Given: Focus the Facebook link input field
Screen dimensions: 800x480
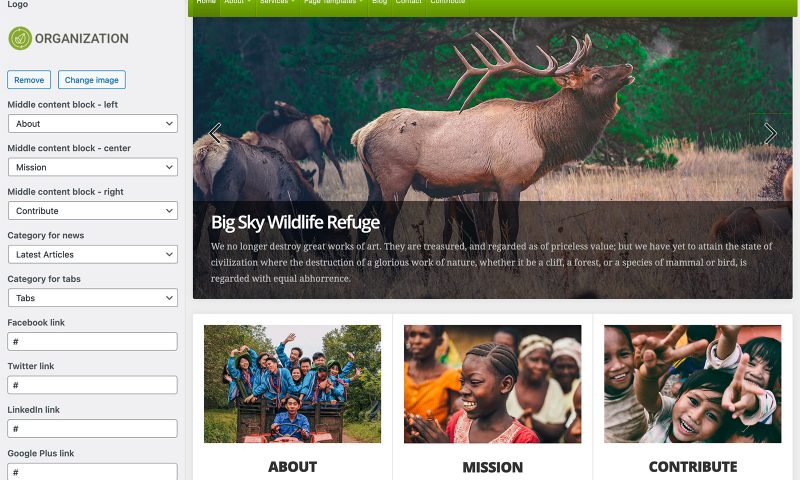Looking at the screenshot, I should tap(92, 342).
